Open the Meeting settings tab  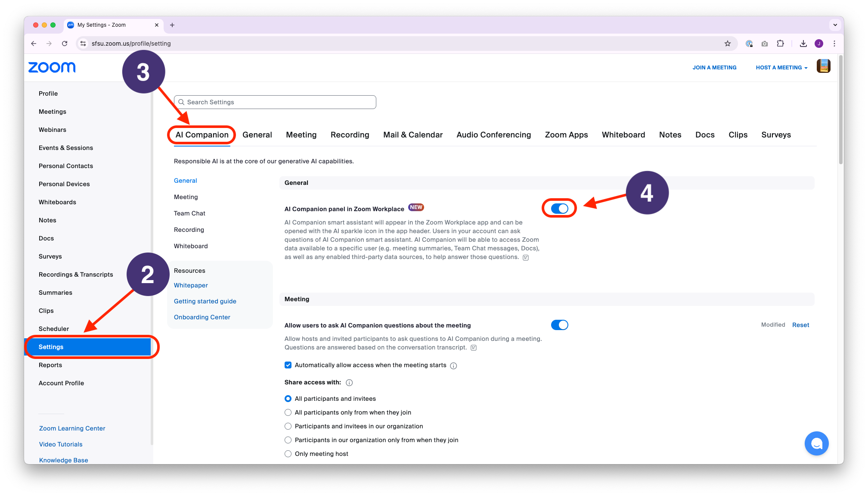click(x=301, y=135)
